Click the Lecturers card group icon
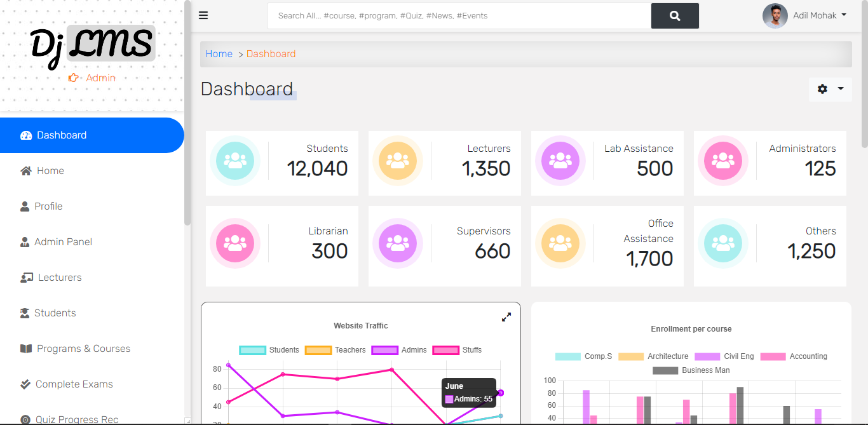This screenshot has width=868, height=425. click(x=398, y=161)
